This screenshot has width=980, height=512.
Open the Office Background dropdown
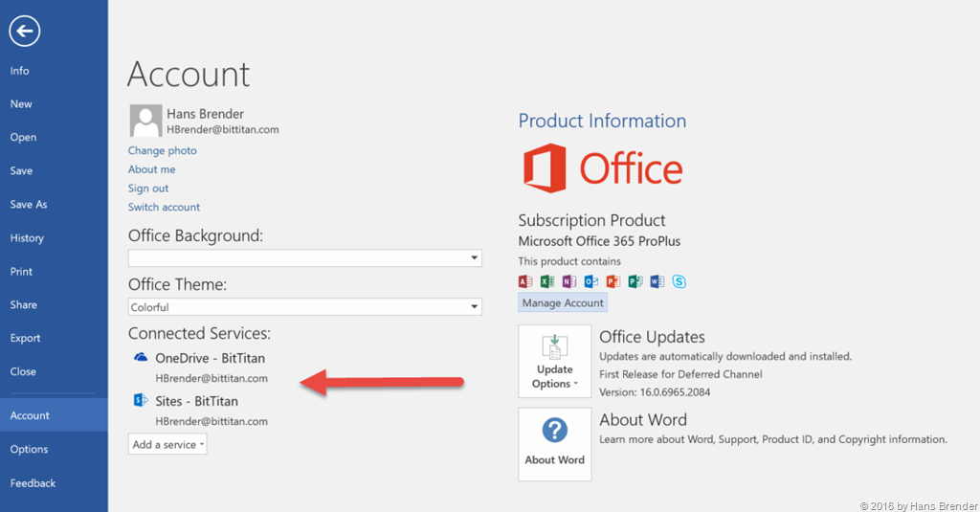[474, 258]
